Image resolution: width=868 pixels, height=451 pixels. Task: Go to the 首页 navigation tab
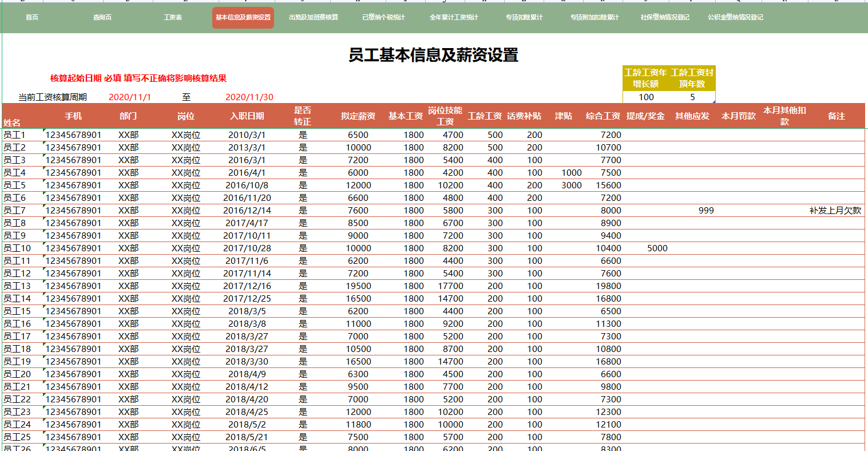click(x=32, y=17)
